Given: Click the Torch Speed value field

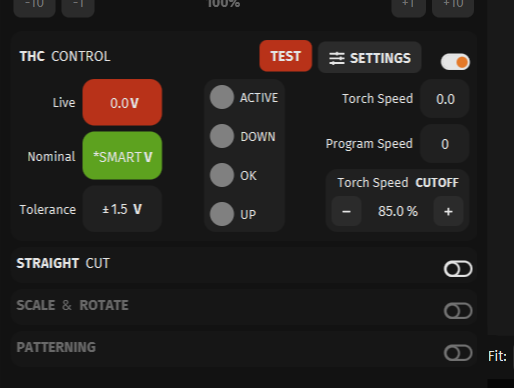Looking at the screenshot, I should pos(445,99).
